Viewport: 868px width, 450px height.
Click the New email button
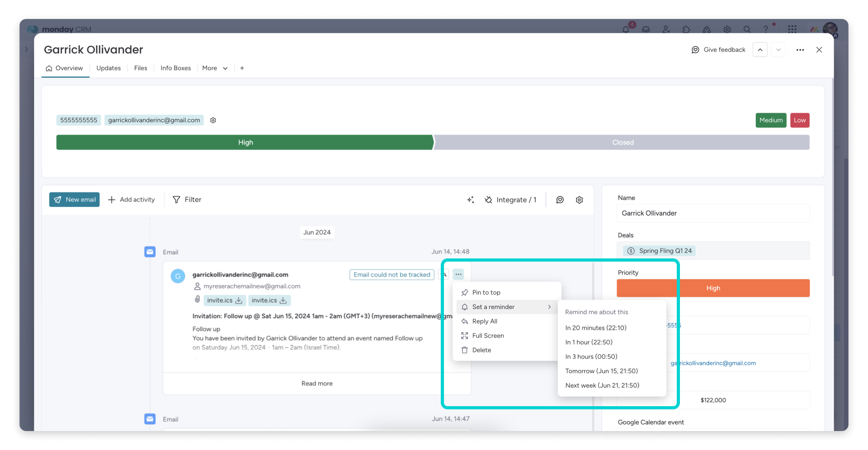click(75, 200)
